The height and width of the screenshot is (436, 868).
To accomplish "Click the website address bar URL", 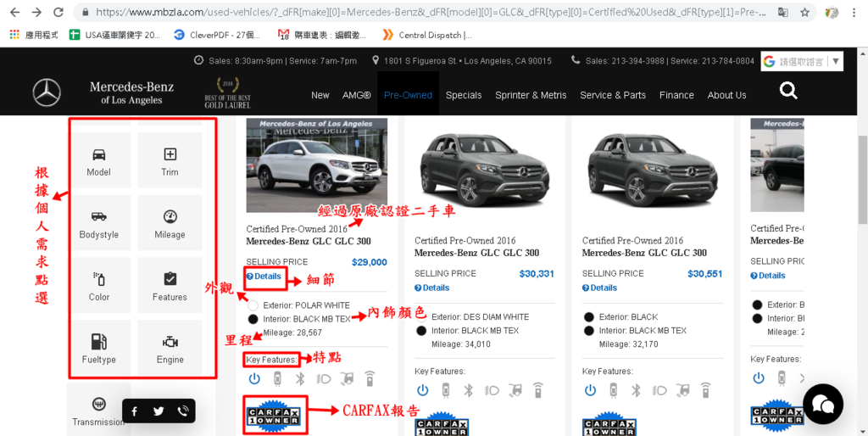I will 431,12.
